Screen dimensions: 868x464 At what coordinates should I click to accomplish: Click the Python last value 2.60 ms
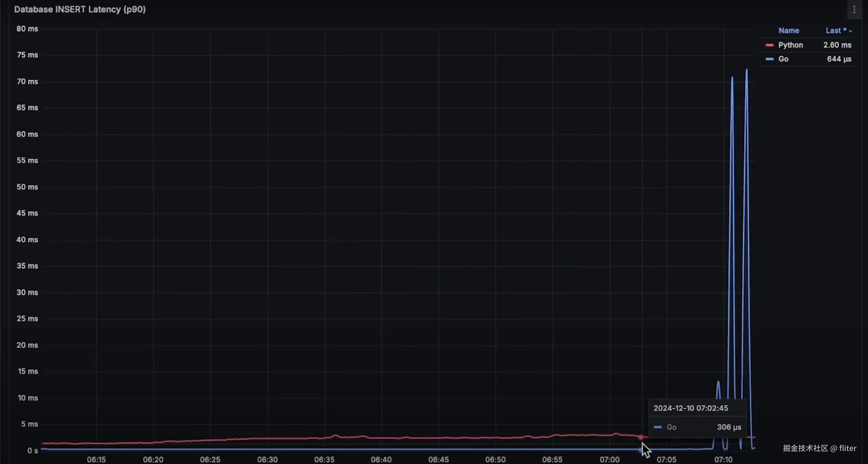(x=837, y=45)
